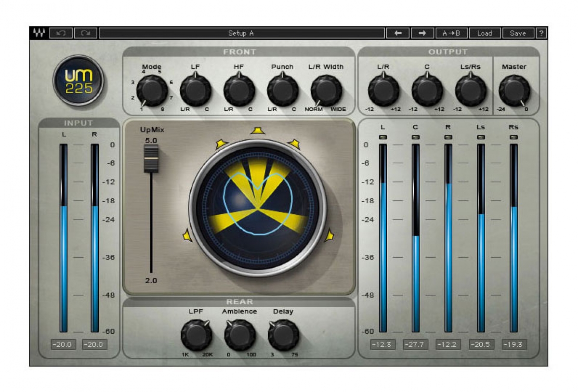
Task: Click the Rear Delay knob
Action: [x=283, y=335]
